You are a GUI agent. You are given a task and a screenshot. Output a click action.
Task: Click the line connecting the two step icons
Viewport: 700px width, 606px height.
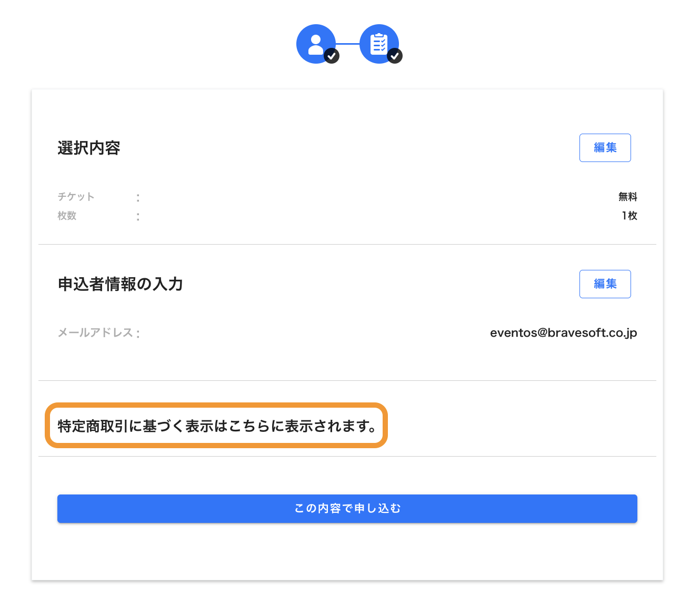347,44
